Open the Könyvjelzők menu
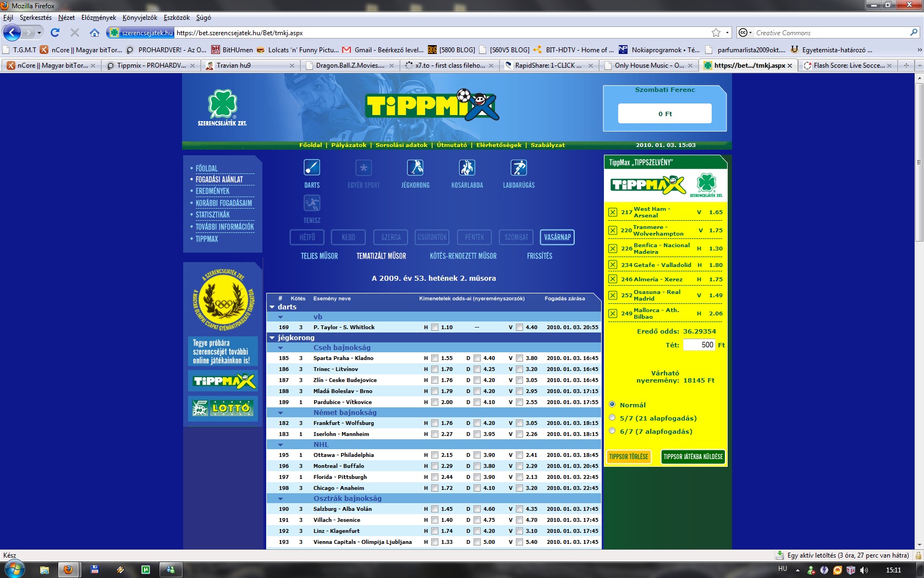Image resolution: width=924 pixels, height=578 pixels. [x=140, y=18]
